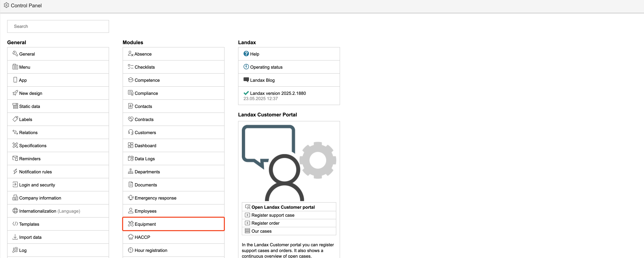Click the Landax Blog speech bubble icon

(246, 80)
